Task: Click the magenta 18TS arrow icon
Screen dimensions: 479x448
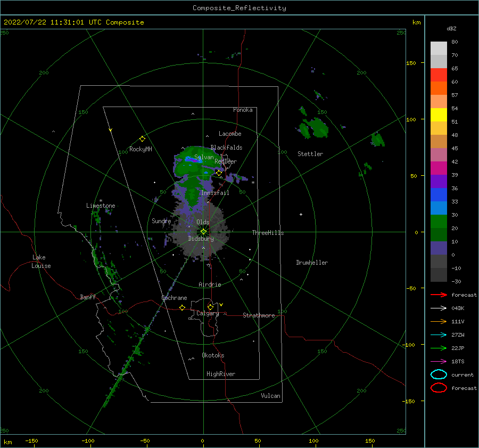Action: click(x=439, y=362)
